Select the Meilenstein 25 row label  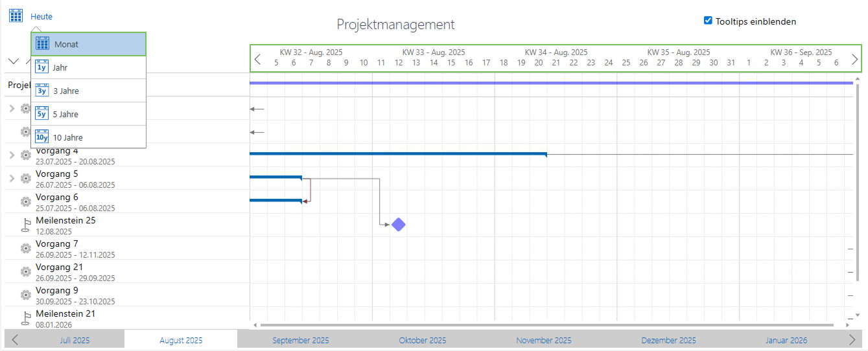[65, 220]
